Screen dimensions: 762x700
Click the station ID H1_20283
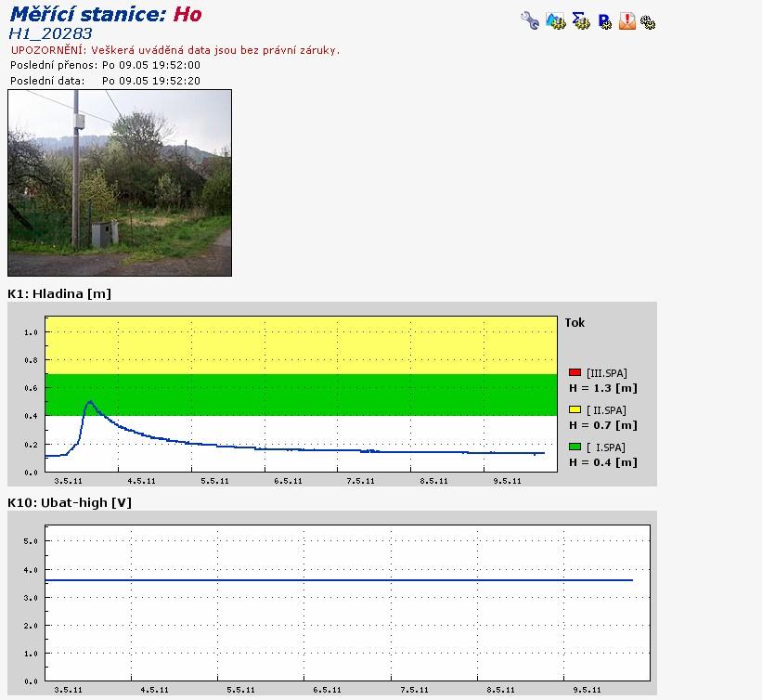click(x=50, y=33)
